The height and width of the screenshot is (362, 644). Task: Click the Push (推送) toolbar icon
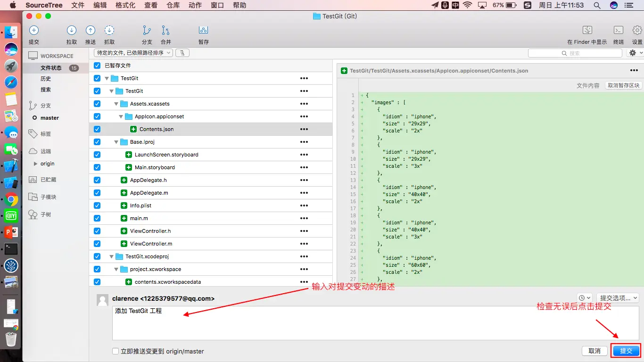tap(91, 31)
